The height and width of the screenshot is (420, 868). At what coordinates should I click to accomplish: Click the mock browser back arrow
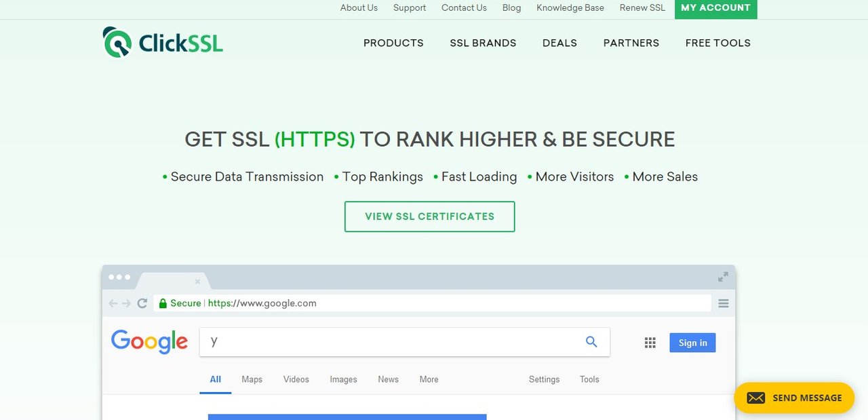tap(113, 303)
